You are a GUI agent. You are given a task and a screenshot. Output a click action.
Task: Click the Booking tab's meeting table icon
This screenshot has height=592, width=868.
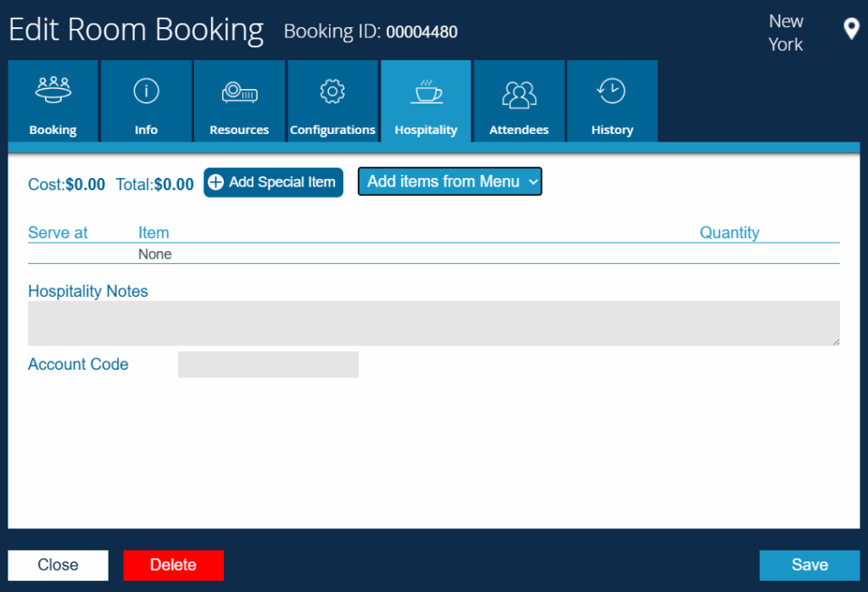coord(53,90)
